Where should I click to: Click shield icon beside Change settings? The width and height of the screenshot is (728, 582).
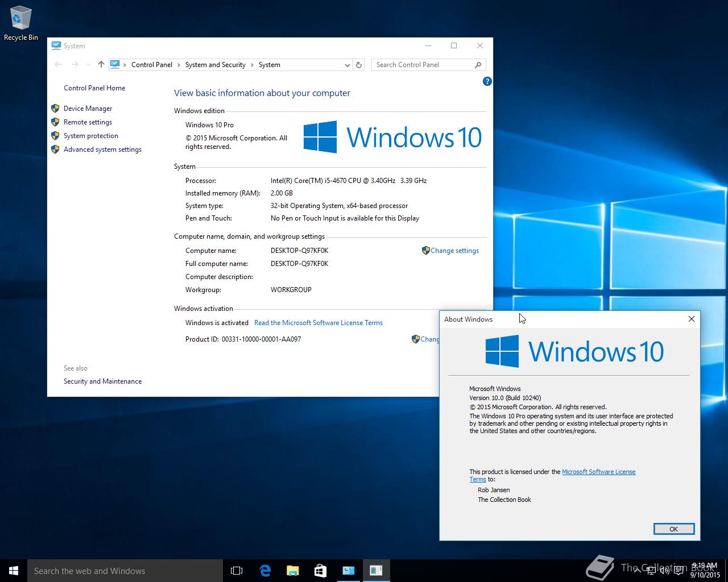(x=425, y=250)
